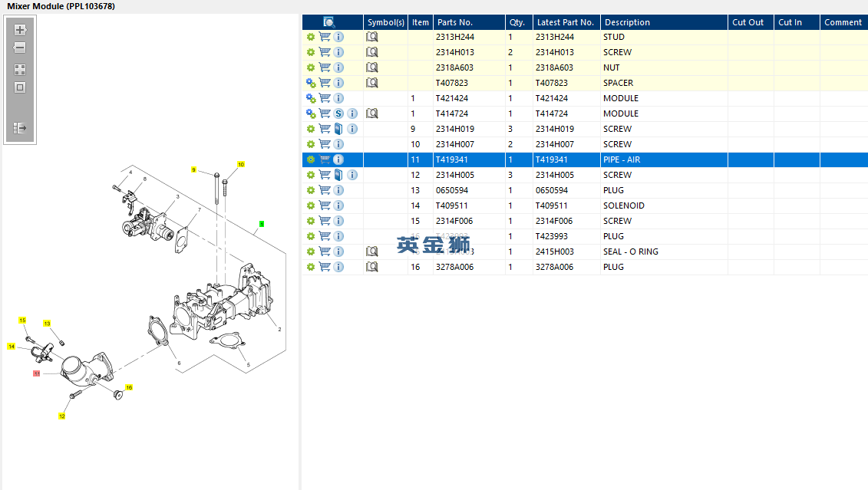The image size is (868, 490).
Task: Click the Comment column header
Action: 843,22
